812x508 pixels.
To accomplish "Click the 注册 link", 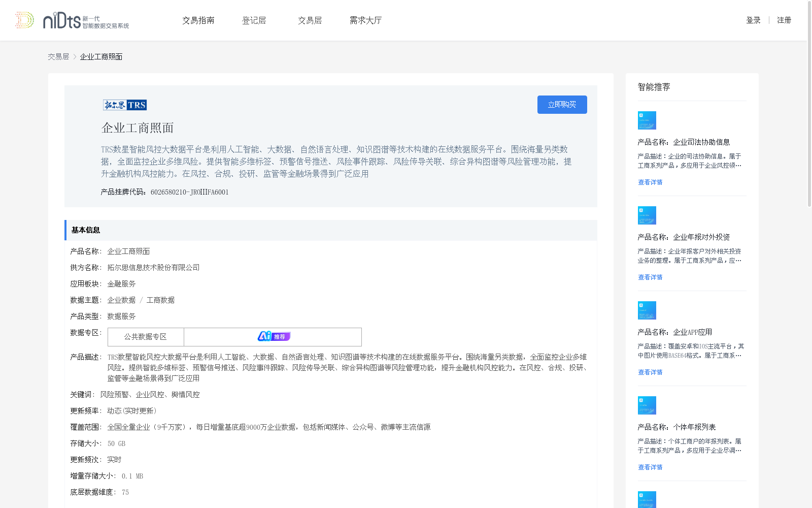I will point(784,20).
